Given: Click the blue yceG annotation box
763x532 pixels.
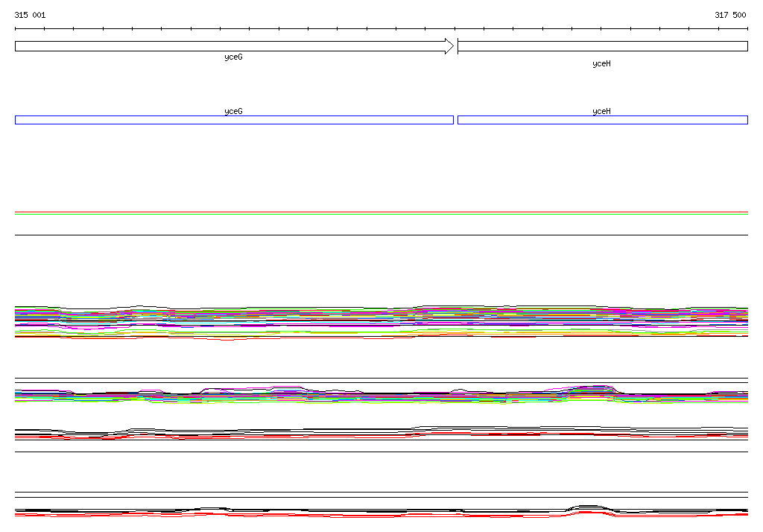Looking at the screenshot, I should (x=234, y=120).
